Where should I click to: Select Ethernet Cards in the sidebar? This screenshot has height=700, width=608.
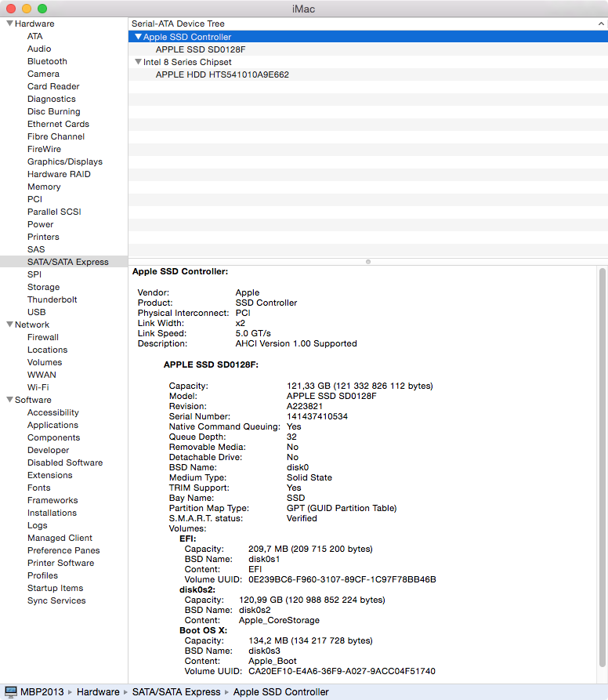[x=59, y=124]
